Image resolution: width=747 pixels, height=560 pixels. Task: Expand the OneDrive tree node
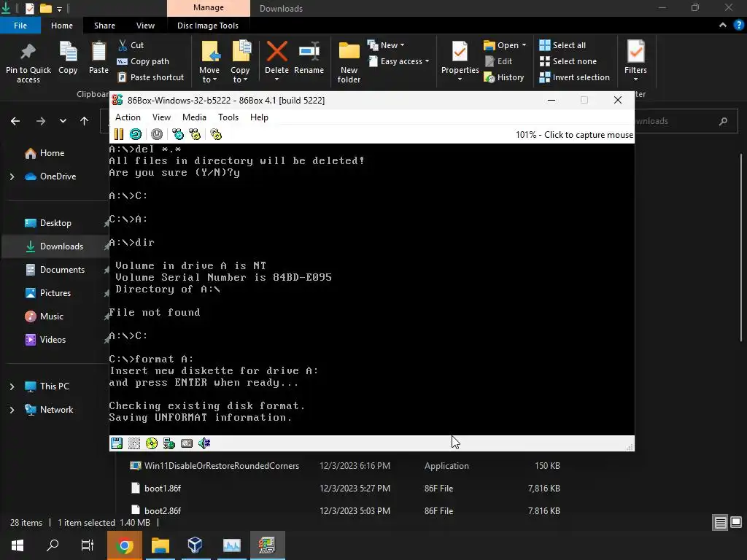(12, 176)
